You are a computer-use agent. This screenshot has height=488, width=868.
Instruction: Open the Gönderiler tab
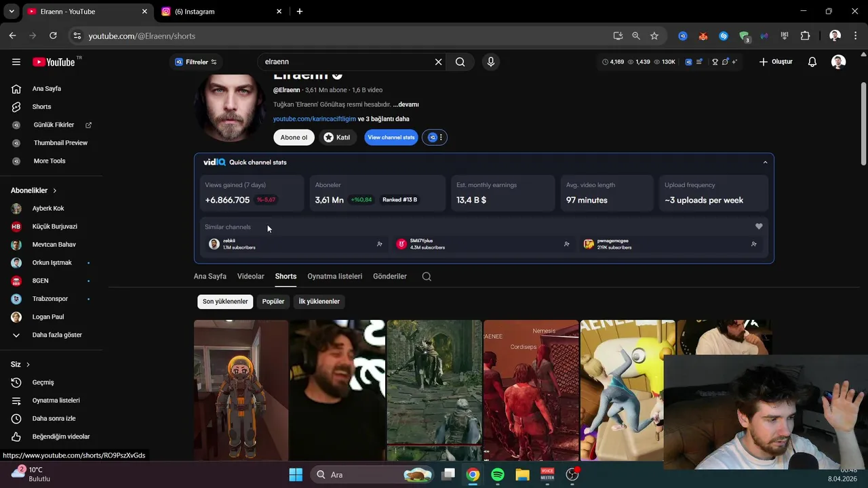pos(390,277)
